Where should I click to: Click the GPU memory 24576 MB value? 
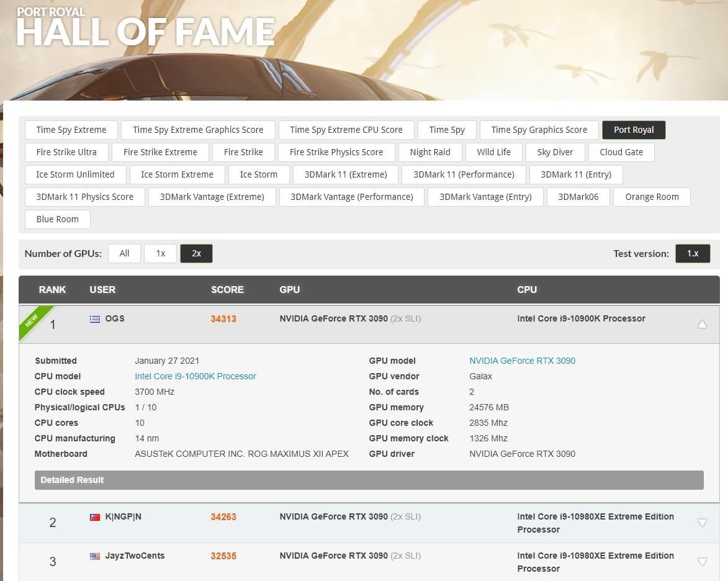[489, 407]
